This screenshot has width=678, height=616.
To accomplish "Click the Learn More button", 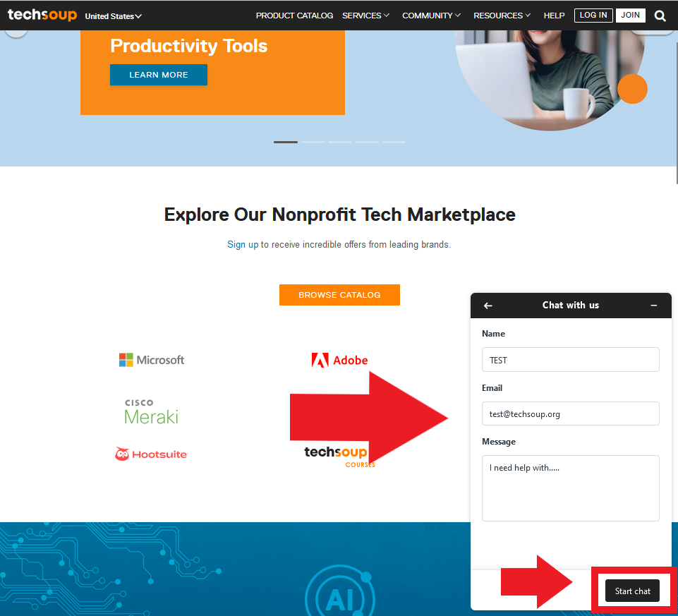I will 158,75.
